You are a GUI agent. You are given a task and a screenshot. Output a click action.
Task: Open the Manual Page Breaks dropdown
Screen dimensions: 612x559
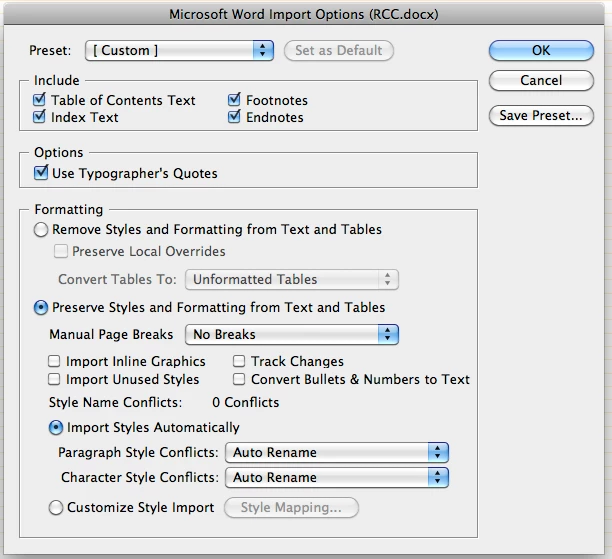coord(292,335)
